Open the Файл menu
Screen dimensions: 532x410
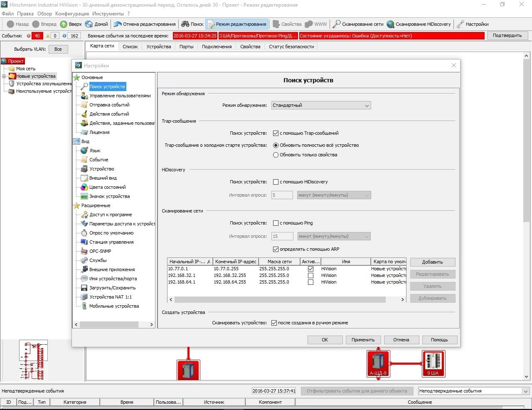pyautogui.click(x=7, y=14)
